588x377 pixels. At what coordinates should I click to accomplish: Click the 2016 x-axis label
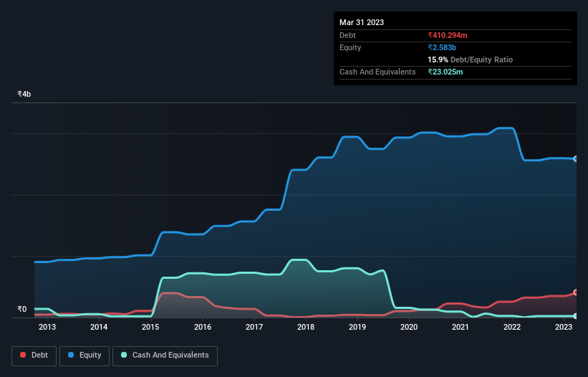tap(203, 327)
